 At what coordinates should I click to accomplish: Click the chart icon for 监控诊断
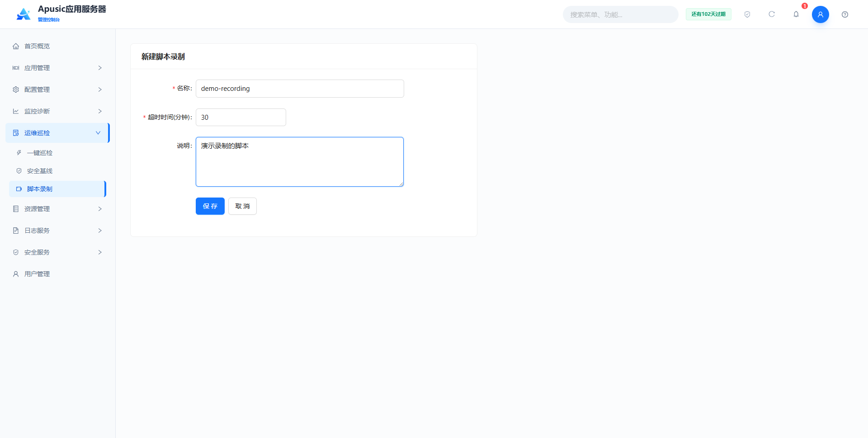[16, 111]
